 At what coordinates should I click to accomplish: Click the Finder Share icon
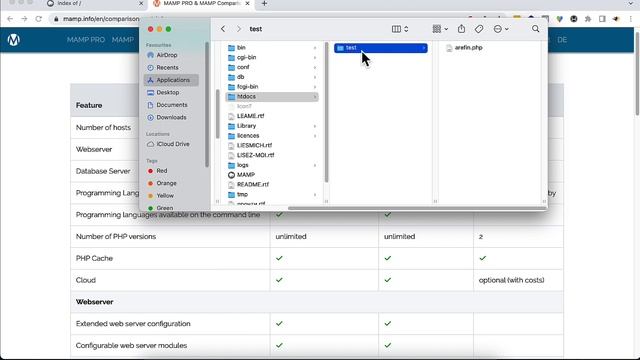(x=461, y=29)
